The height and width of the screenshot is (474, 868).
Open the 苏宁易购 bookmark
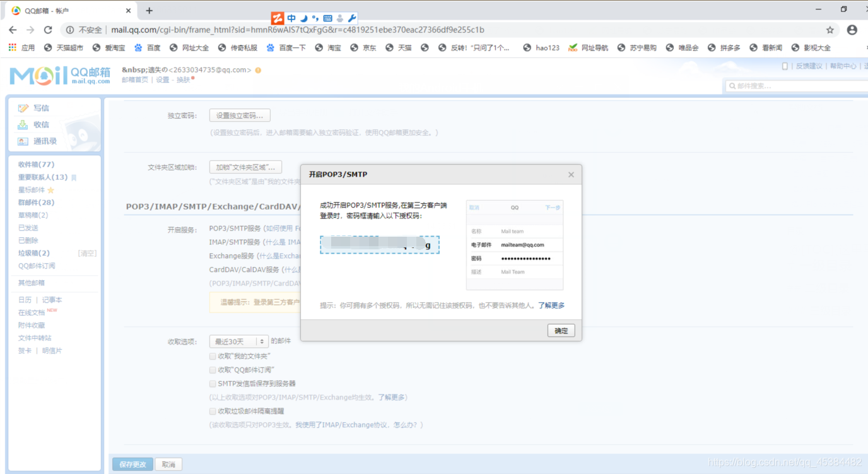[637, 47]
